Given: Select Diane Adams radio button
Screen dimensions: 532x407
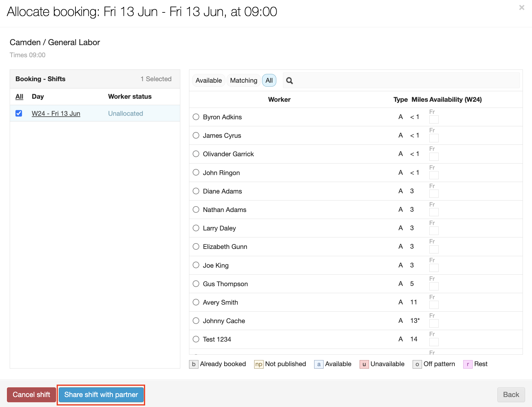Looking at the screenshot, I should (196, 191).
